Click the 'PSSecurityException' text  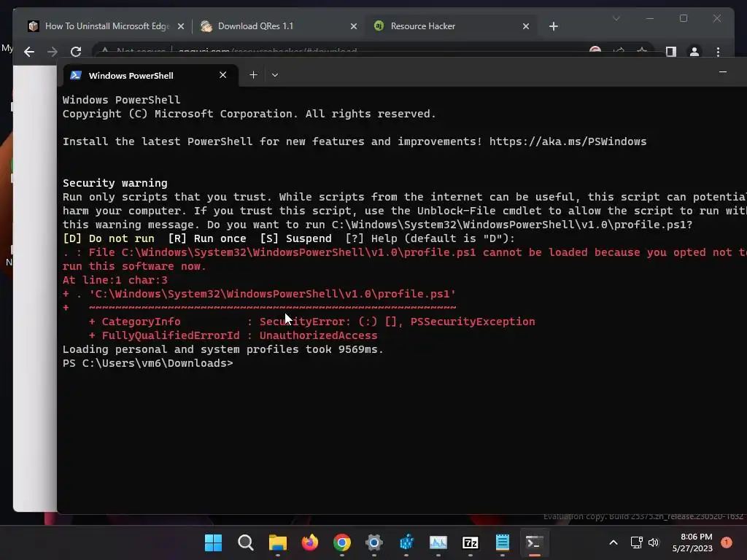coord(473,322)
